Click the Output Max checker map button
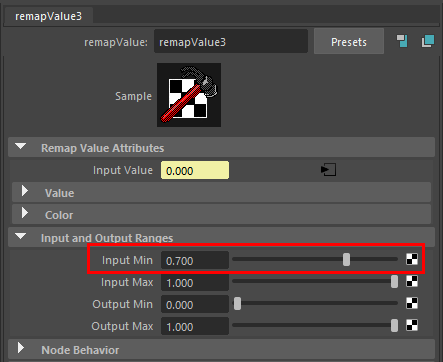Screen dimensions: 443x362 click(412, 325)
